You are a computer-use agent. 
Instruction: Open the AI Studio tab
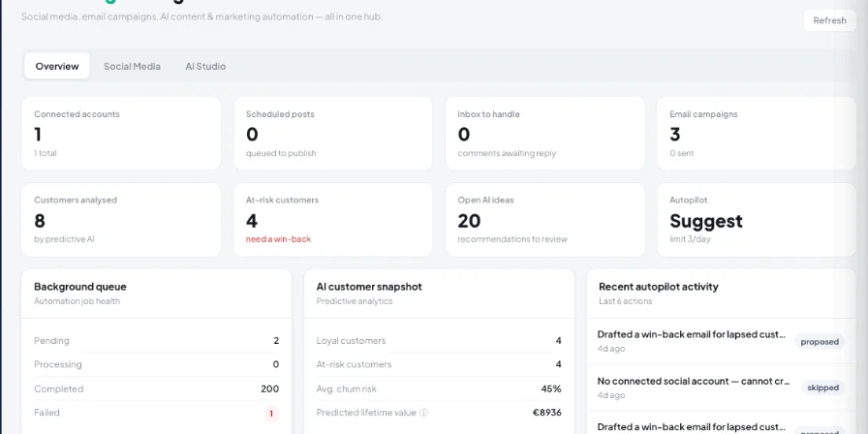205,66
